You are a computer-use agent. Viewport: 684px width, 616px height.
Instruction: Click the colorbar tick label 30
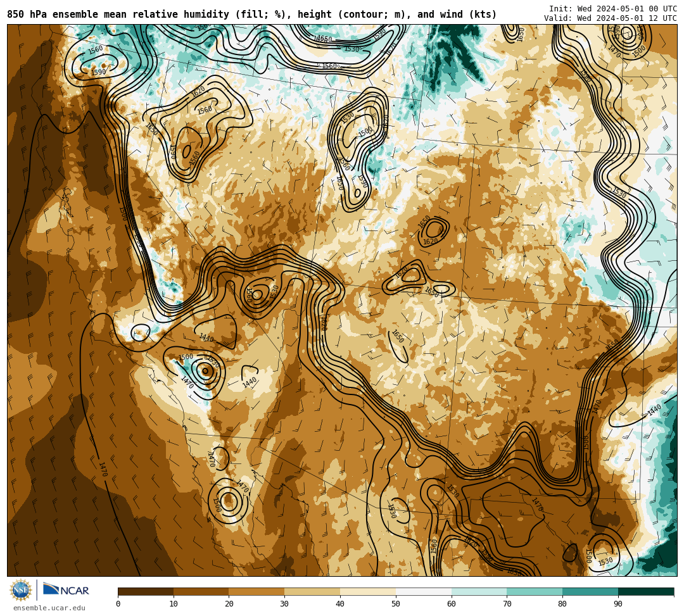(x=285, y=604)
